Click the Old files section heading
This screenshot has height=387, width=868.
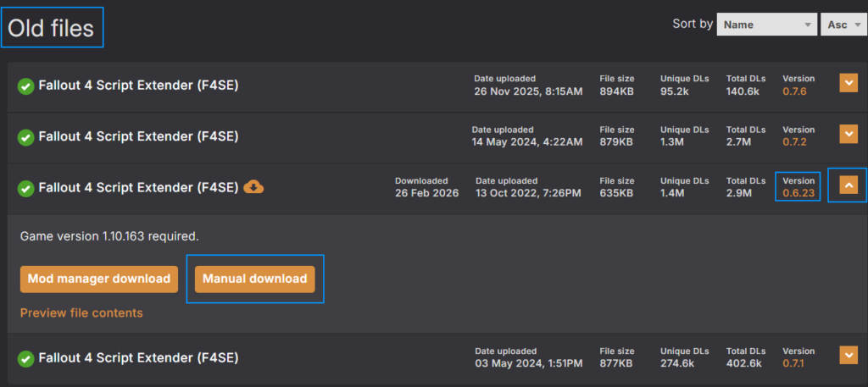click(x=51, y=29)
